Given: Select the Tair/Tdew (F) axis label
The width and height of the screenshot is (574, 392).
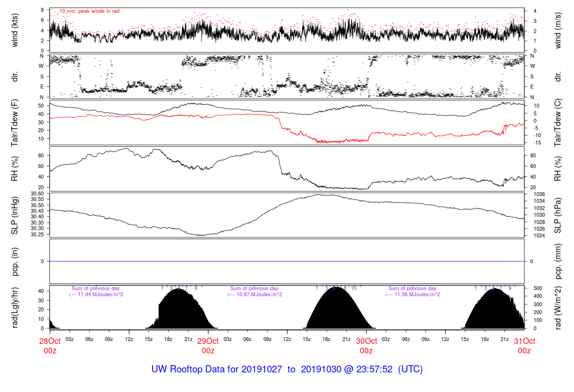Looking at the screenshot, I should [15, 122].
